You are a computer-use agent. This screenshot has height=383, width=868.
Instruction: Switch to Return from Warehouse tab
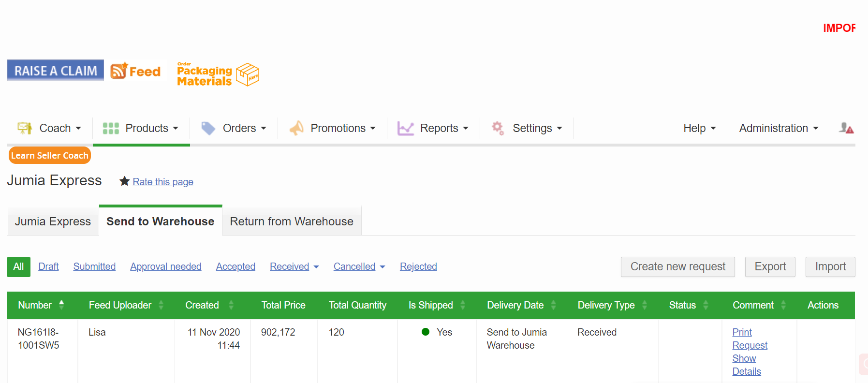point(292,221)
